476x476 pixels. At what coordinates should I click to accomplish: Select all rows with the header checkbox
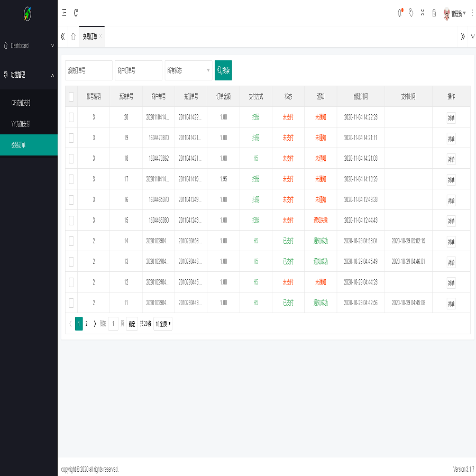click(71, 96)
